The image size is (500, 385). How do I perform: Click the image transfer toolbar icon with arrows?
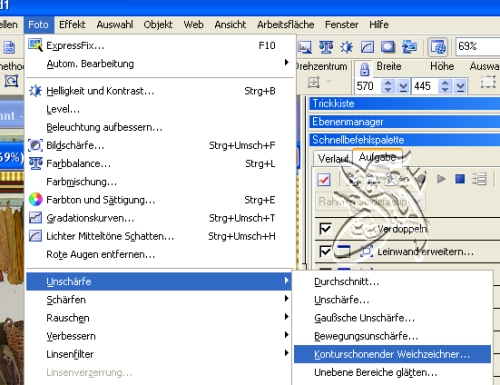pyautogui.click(x=409, y=47)
